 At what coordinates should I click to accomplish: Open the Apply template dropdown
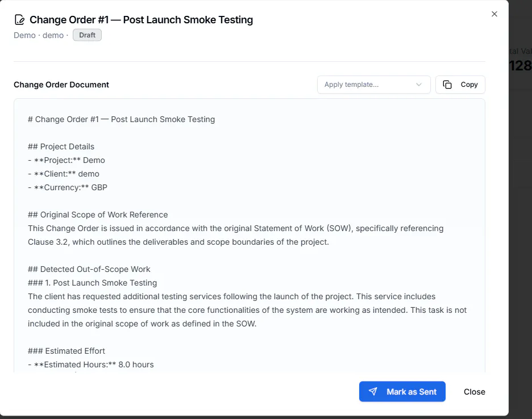click(x=373, y=85)
